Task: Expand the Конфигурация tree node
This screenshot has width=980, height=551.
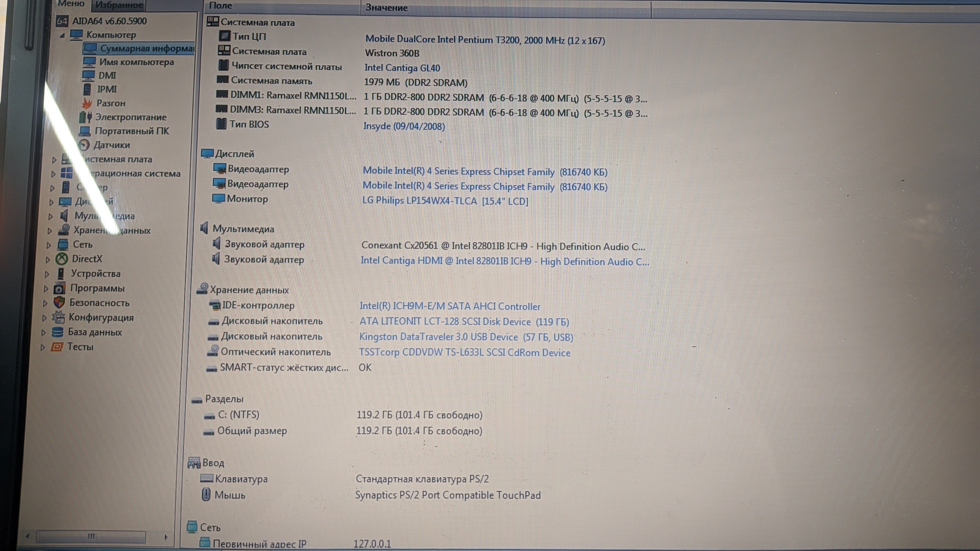Action: [x=44, y=318]
